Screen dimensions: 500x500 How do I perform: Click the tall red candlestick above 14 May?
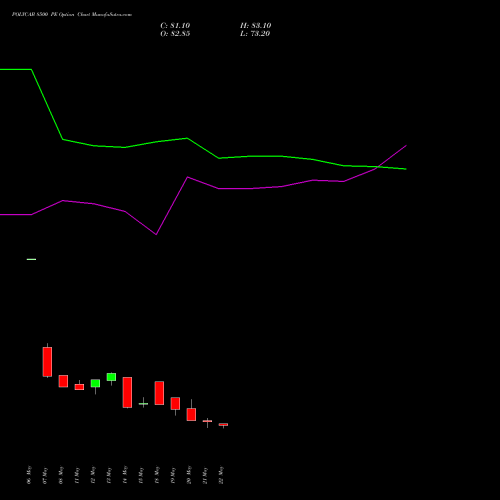(127, 392)
